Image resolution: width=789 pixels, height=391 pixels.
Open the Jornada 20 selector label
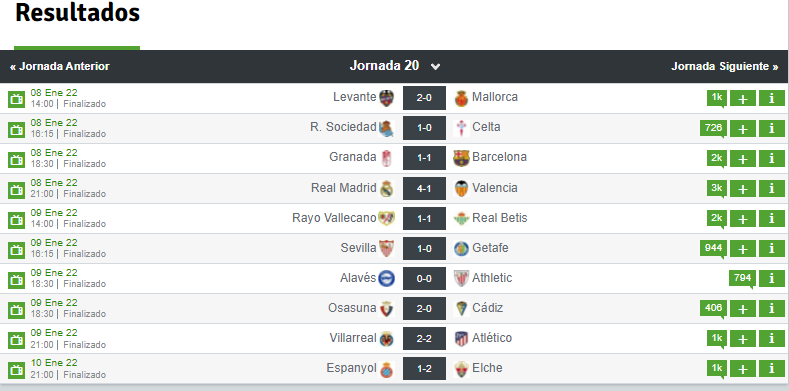coord(384,66)
